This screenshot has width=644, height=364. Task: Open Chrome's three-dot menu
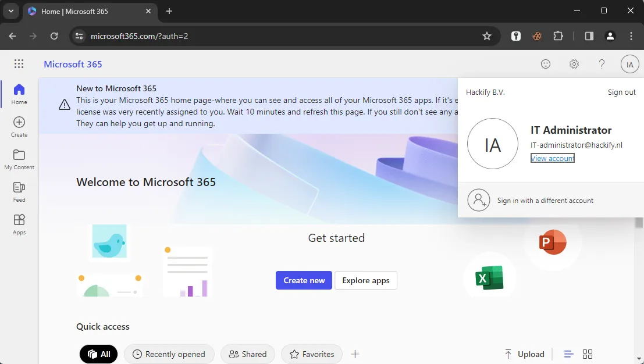coord(631,35)
